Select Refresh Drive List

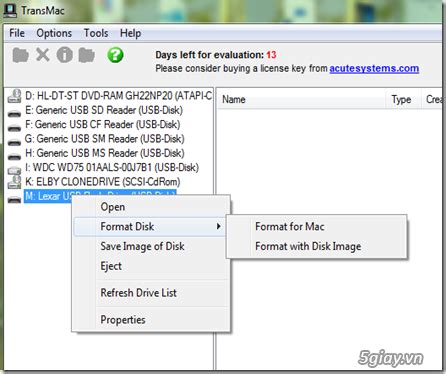click(151, 293)
